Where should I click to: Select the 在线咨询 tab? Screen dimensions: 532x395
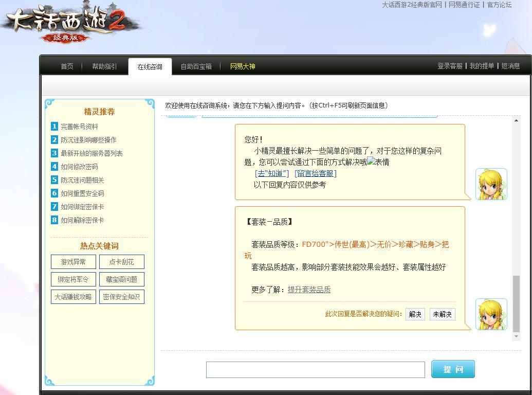pyautogui.click(x=150, y=67)
